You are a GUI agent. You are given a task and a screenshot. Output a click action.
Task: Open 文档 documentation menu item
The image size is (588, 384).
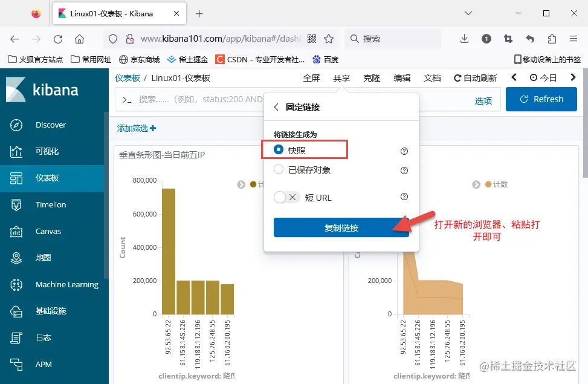click(x=432, y=79)
